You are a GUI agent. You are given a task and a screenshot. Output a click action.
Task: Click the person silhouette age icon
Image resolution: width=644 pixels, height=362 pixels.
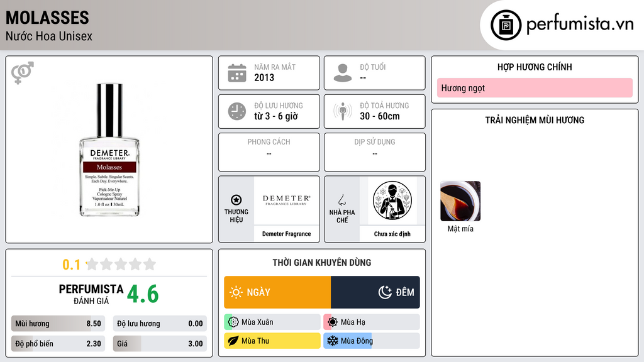tap(343, 73)
